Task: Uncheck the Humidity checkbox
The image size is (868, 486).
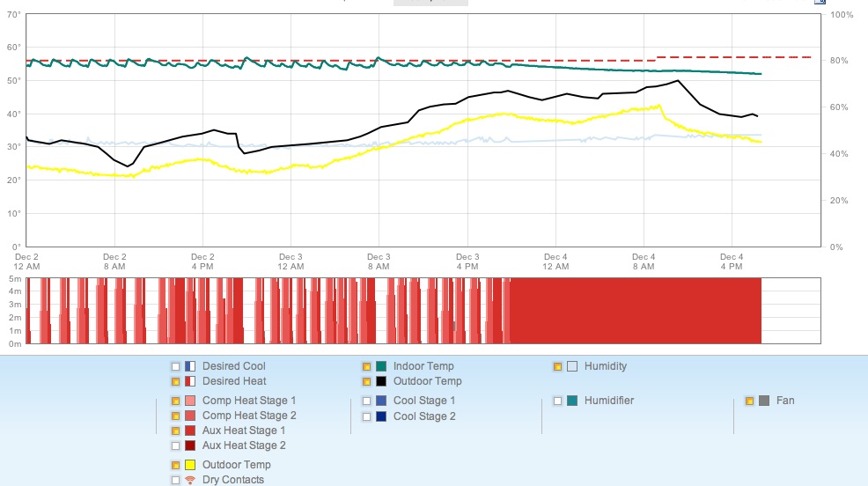Action: point(557,366)
